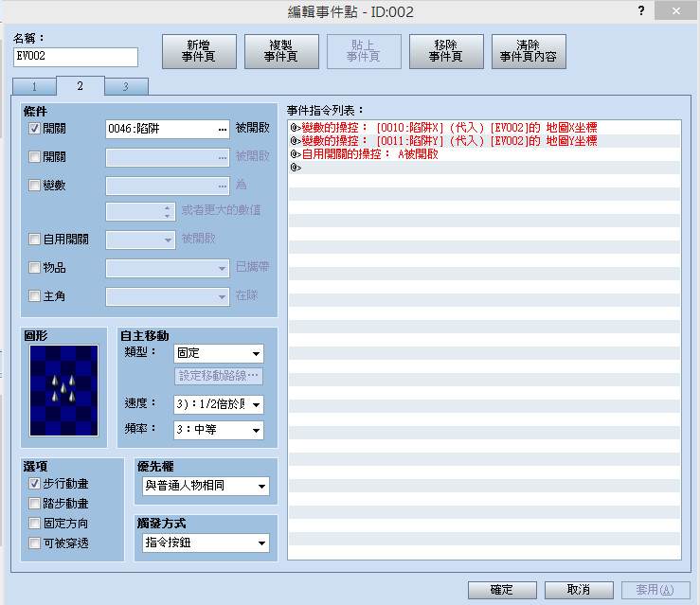This screenshot has width=700, height=605.
Task: Cancel with the 取消 button
Action: [x=579, y=590]
